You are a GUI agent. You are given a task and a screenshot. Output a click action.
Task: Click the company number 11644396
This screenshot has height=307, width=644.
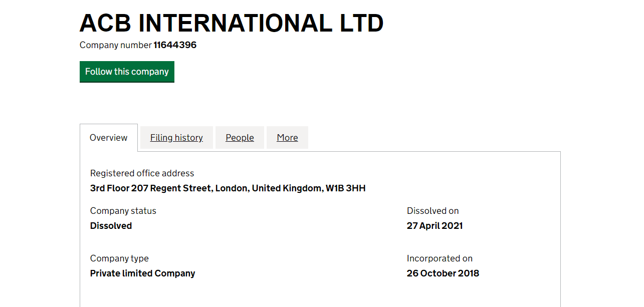pos(175,45)
